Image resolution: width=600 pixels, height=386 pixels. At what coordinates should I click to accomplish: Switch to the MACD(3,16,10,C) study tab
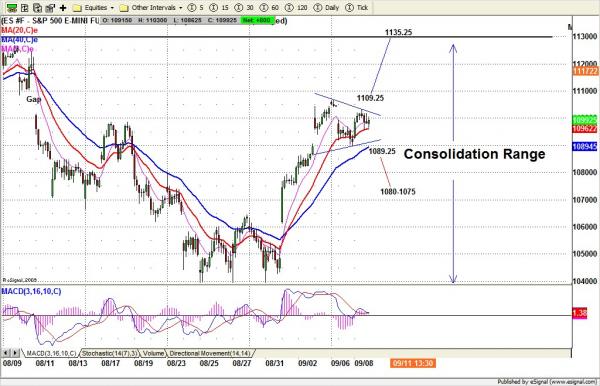click(51, 353)
